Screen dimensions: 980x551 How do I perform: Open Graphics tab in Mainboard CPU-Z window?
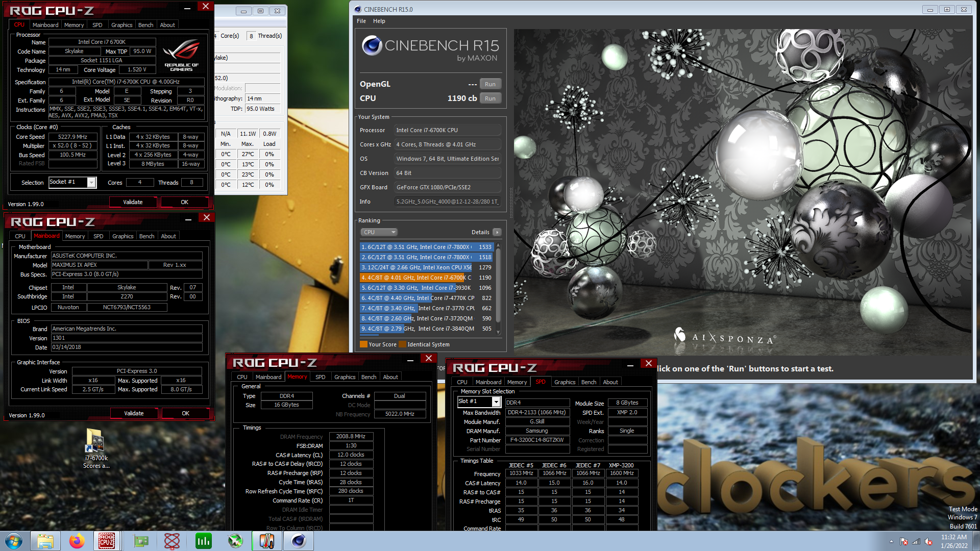coord(122,236)
